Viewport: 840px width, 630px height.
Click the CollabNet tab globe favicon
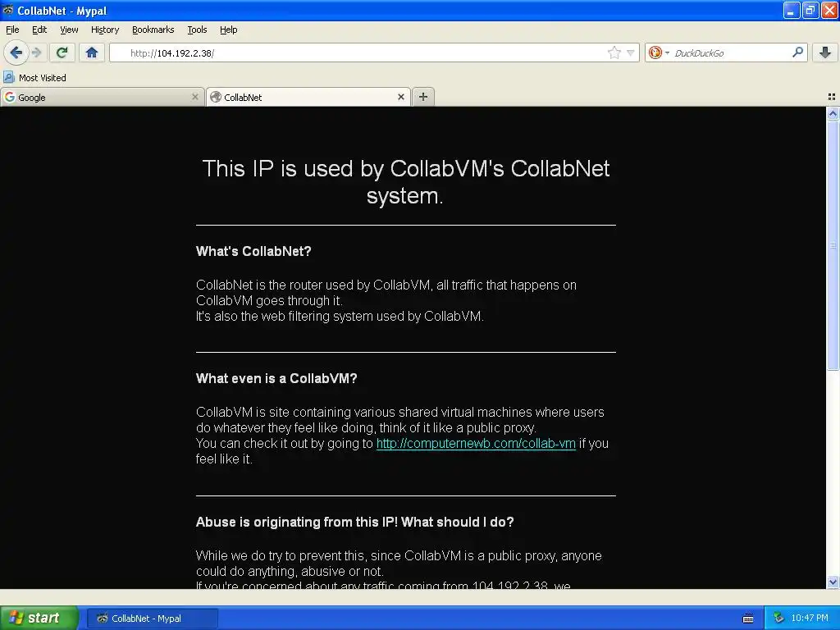(216, 97)
